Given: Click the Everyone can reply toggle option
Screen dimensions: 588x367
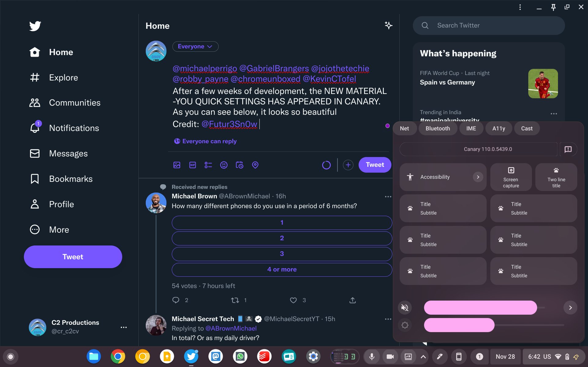Looking at the screenshot, I should click(205, 141).
